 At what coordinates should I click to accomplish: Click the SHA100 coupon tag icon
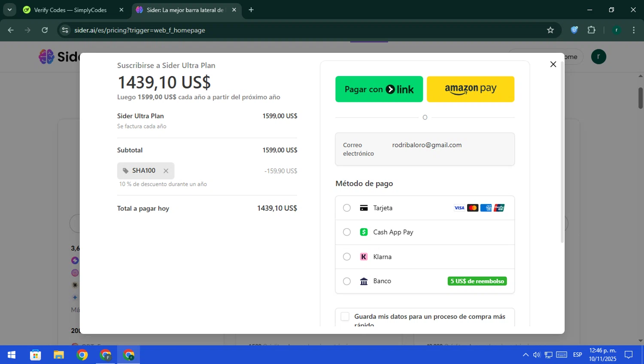tap(125, 171)
